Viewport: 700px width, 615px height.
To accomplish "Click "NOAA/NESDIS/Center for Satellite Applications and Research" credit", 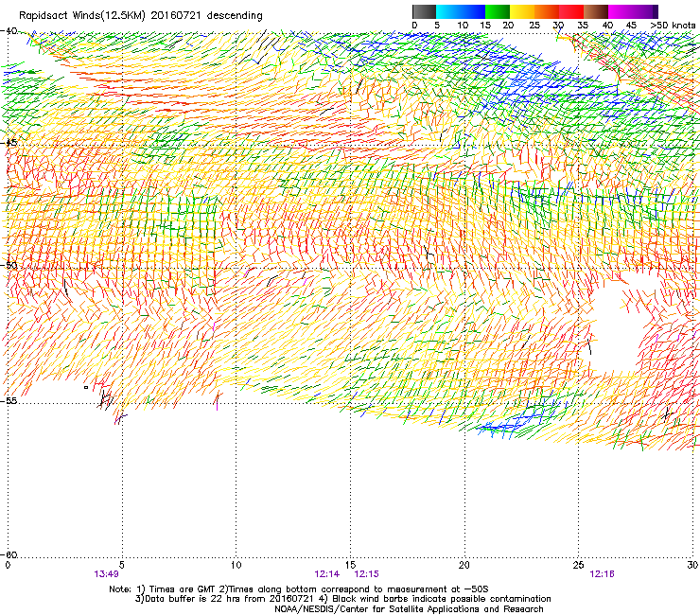I will [409, 609].
